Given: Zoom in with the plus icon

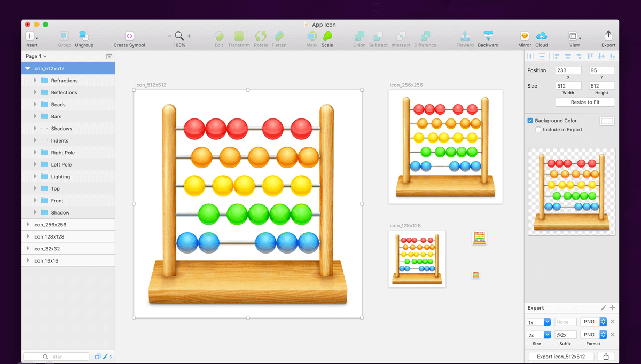Looking at the screenshot, I should (189, 36).
